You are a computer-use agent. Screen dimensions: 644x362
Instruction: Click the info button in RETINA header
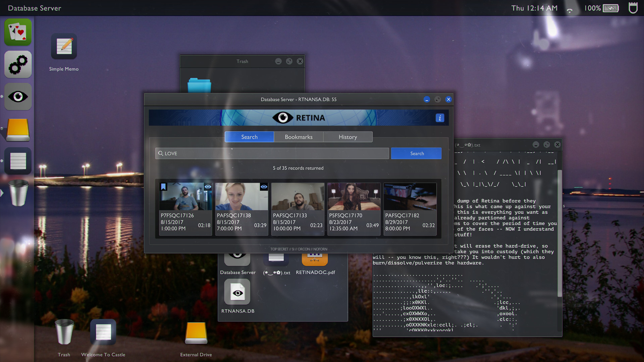(x=440, y=118)
